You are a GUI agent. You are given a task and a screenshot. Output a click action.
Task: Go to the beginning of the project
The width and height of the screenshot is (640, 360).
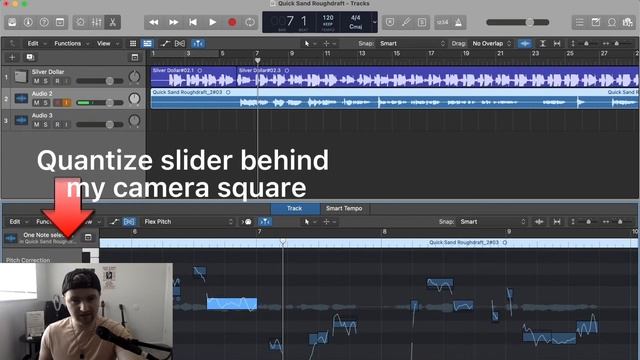tap(193, 22)
